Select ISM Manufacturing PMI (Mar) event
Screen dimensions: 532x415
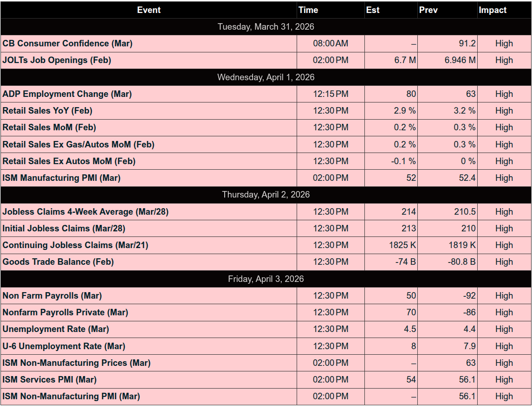pyautogui.click(x=61, y=178)
